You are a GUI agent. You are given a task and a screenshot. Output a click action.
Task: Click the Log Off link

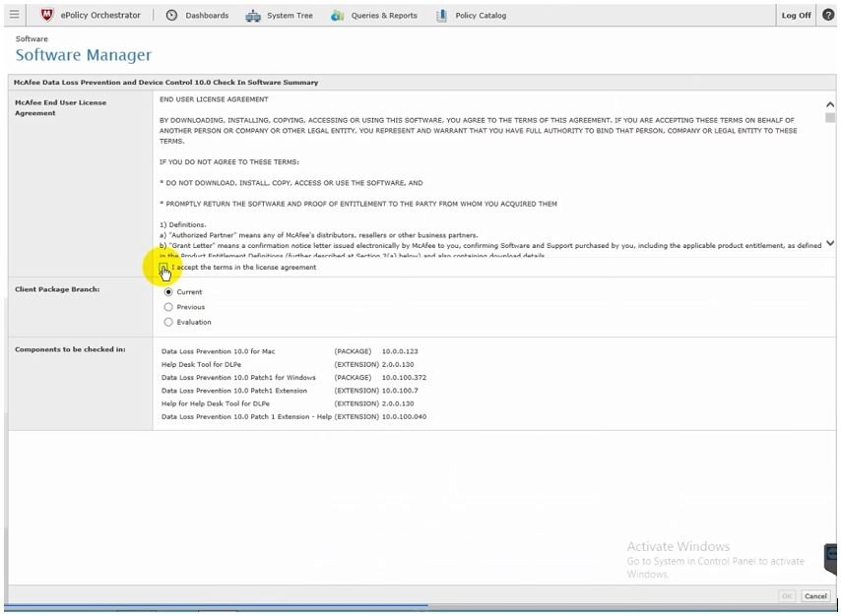coord(796,16)
